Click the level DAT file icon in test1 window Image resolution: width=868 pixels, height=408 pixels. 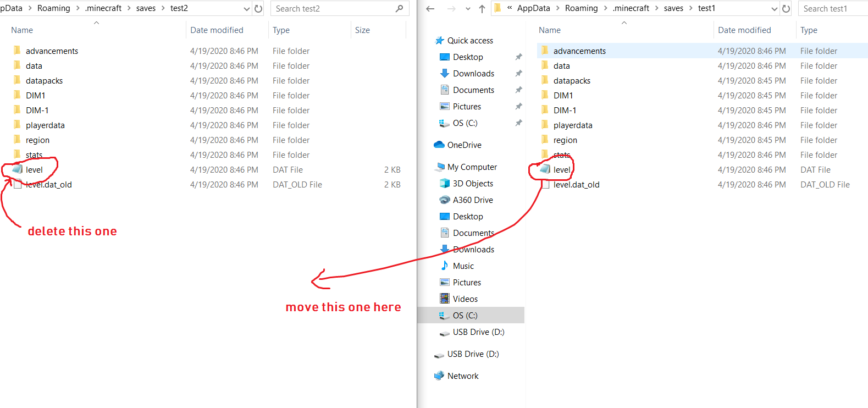(545, 169)
